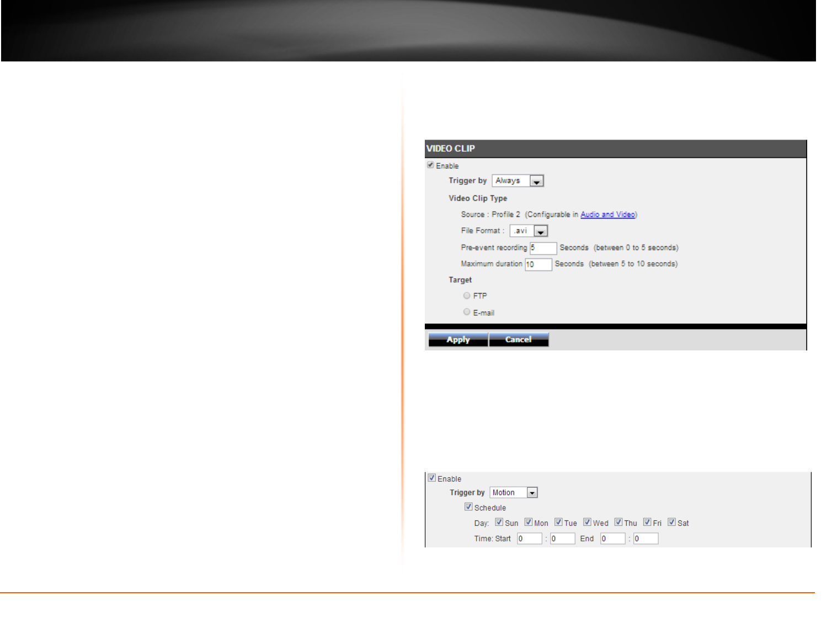
Task: Select the E-mail target radio button
Action: (467, 312)
